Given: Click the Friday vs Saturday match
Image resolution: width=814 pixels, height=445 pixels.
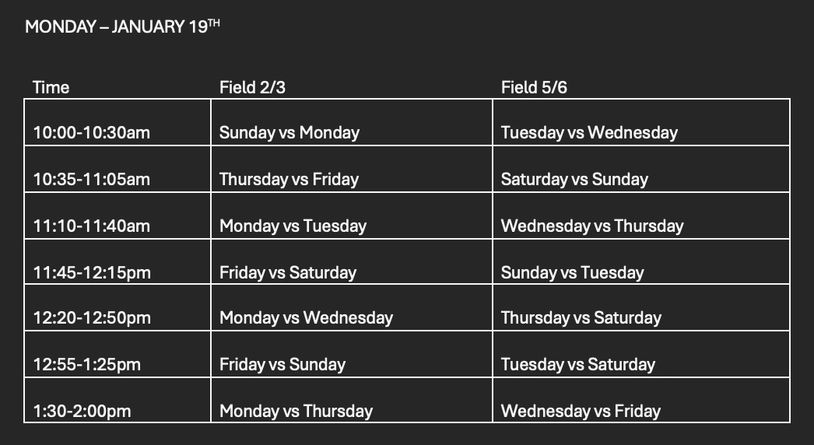Looking at the screenshot, I should (288, 272).
